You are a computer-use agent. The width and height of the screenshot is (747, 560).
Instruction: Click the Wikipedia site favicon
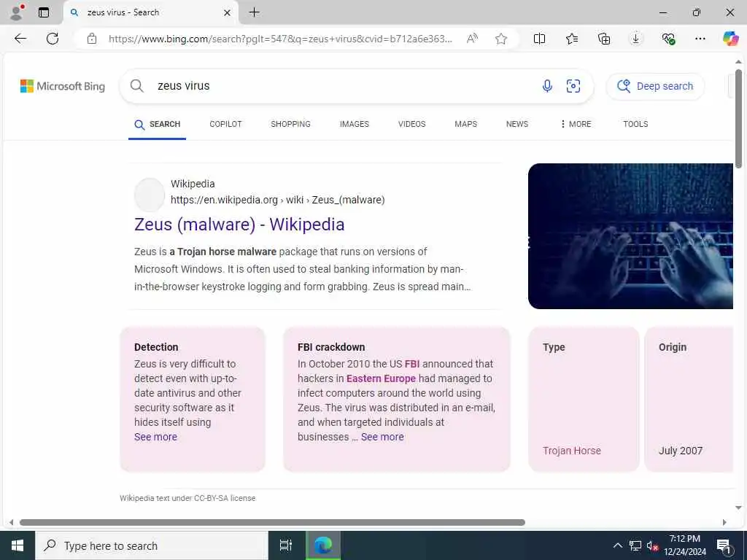[150, 194]
